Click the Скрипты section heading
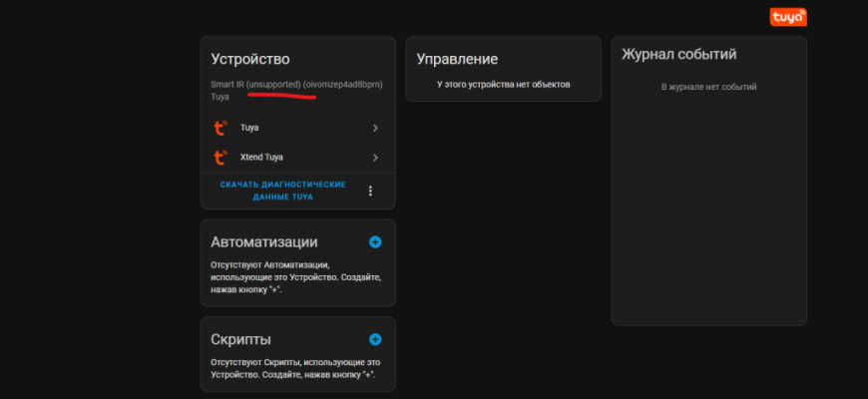 point(240,339)
